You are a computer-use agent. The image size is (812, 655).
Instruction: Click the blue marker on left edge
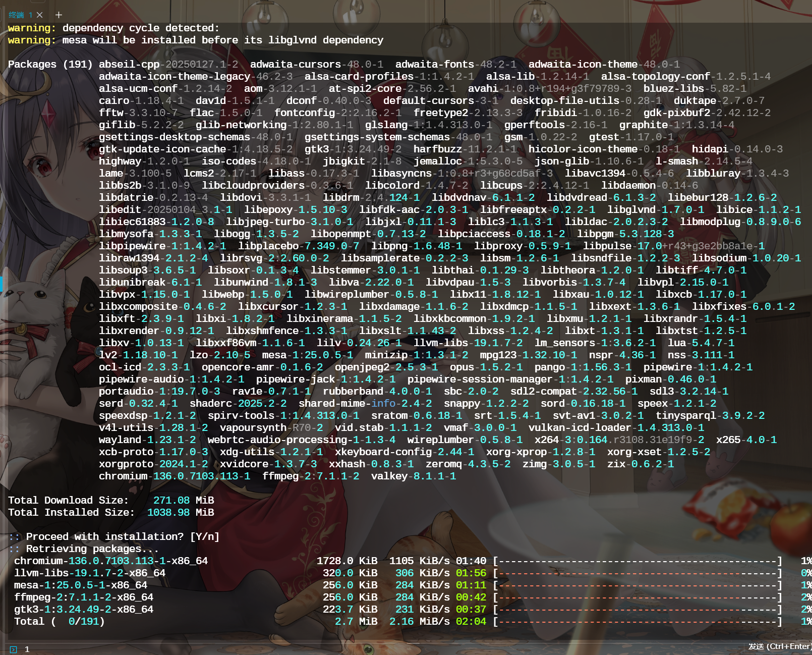point(2,284)
